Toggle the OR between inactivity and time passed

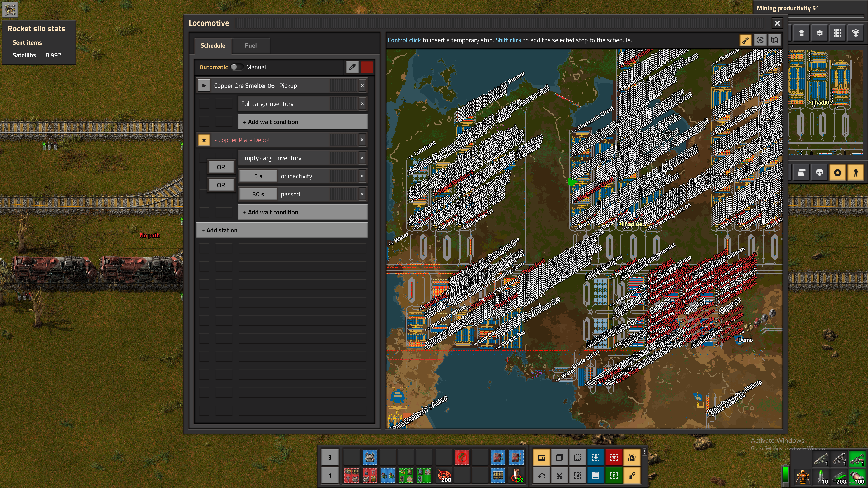click(221, 185)
